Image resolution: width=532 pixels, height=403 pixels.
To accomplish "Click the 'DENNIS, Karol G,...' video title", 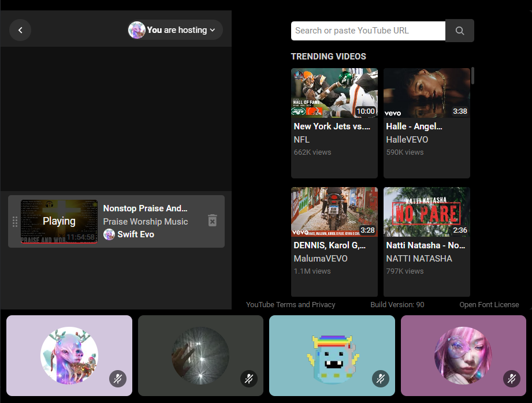I will point(329,245).
